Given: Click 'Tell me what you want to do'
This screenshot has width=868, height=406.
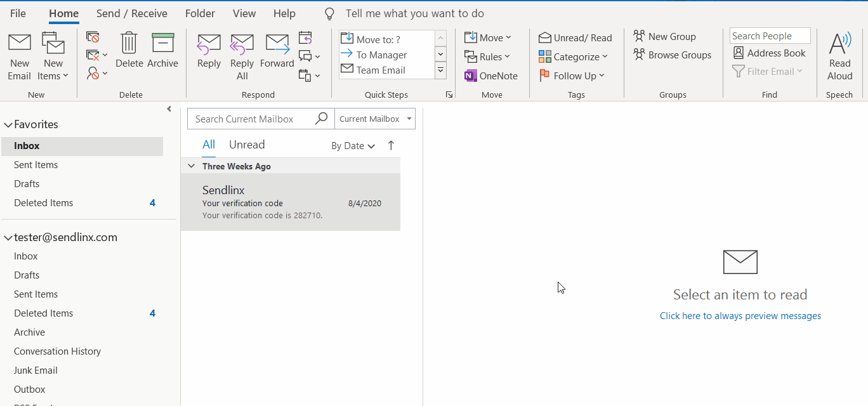Looking at the screenshot, I should click(415, 13).
